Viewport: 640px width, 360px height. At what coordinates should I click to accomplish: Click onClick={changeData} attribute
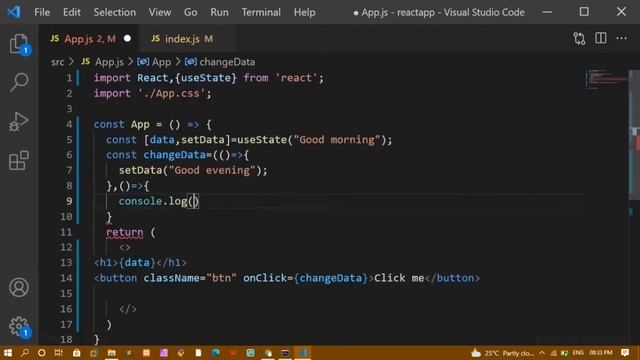[x=305, y=278]
